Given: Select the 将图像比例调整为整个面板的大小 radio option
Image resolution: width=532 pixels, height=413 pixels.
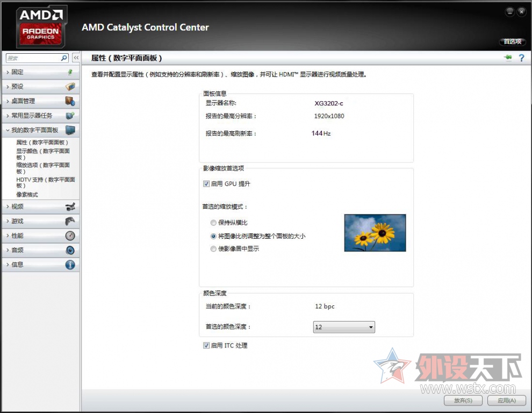Looking at the screenshot, I should [213, 236].
